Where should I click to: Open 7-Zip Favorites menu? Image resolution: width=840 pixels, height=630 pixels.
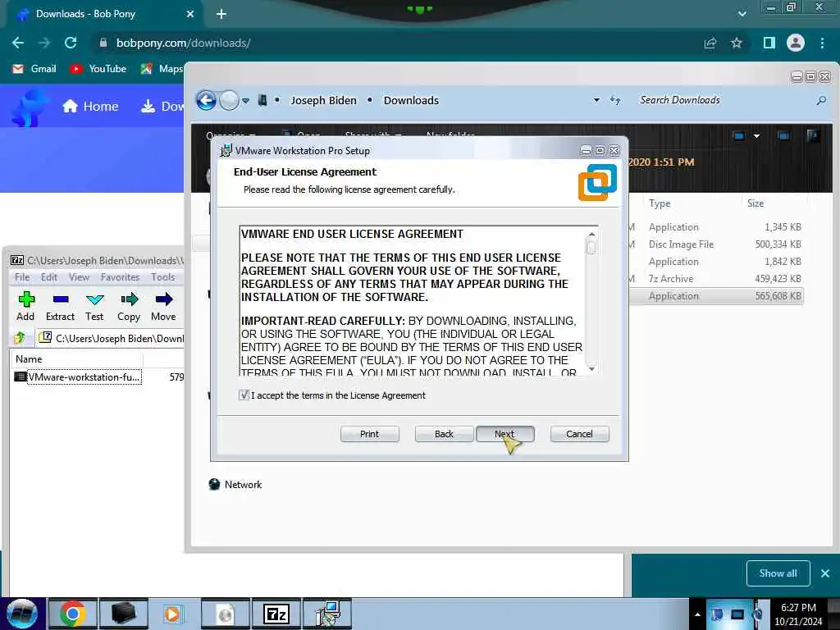tap(120, 277)
